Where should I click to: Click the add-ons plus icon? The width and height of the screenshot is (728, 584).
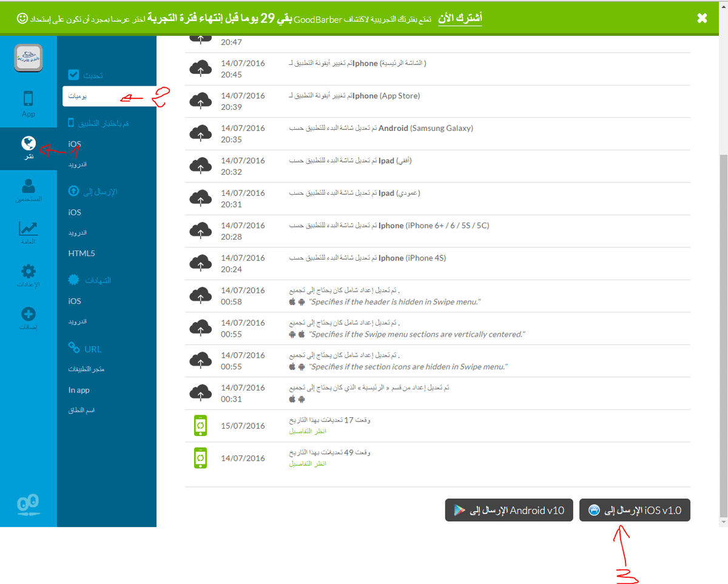[28, 314]
